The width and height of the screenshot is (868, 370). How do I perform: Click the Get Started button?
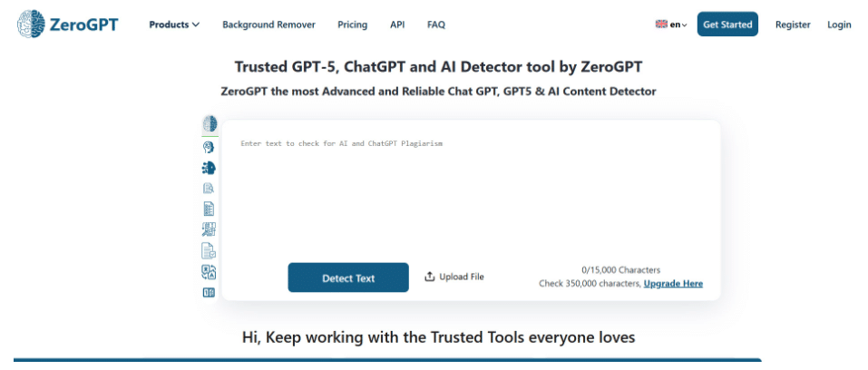click(x=727, y=24)
